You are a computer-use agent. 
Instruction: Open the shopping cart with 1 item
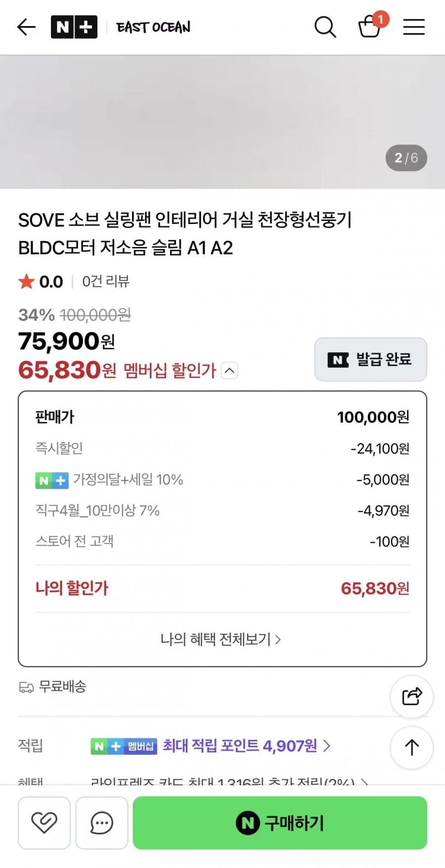pos(369,27)
